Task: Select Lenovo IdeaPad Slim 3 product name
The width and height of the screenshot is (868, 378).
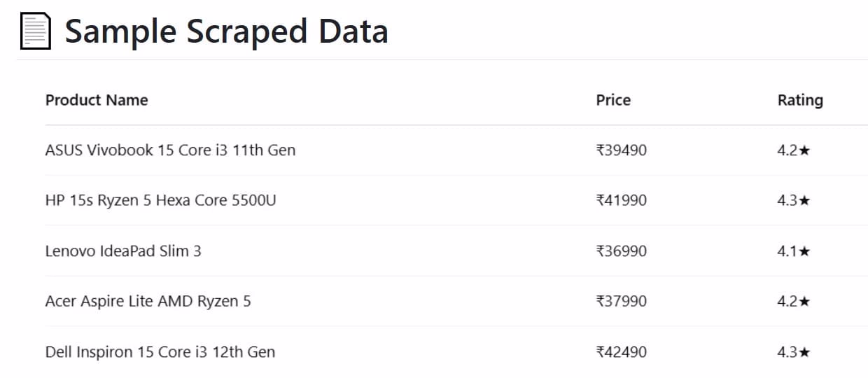Action: pyautogui.click(x=123, y=251)
